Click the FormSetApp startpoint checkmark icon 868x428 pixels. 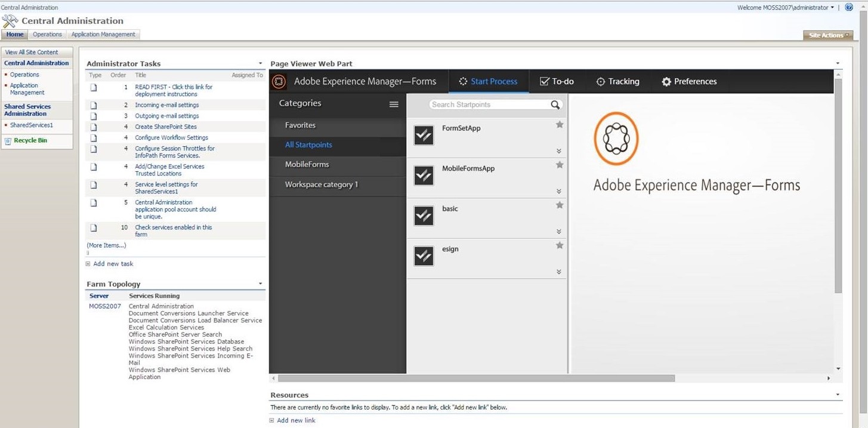pos(424,136)
